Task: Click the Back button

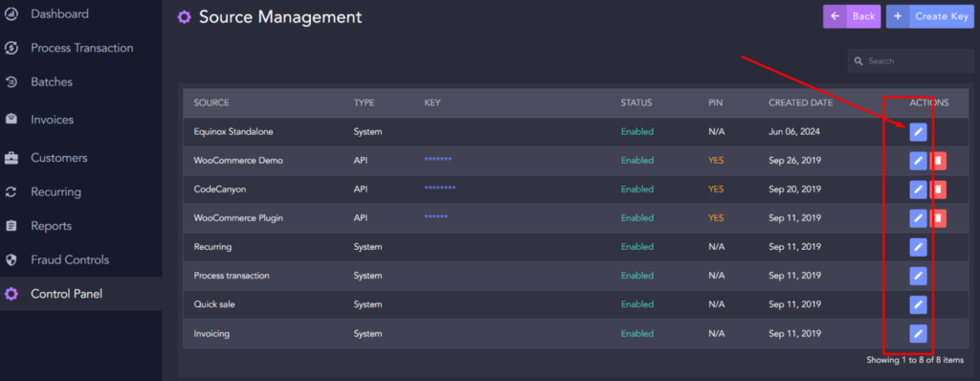Action: [x=852, y=16]
